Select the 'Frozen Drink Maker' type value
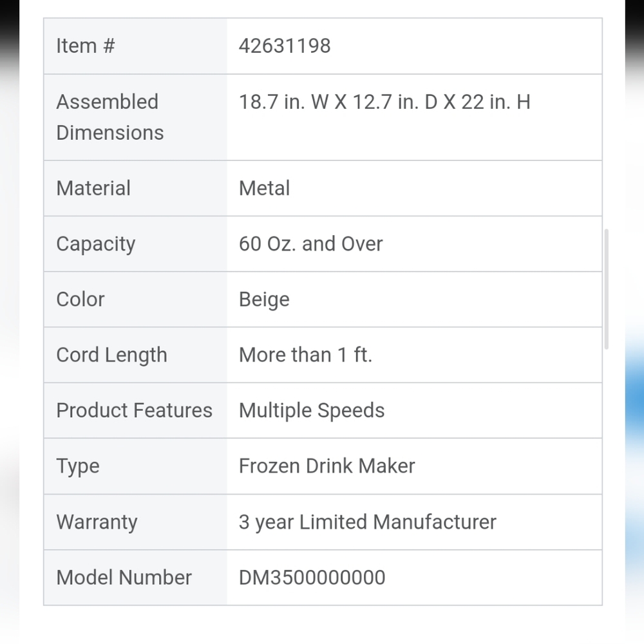The width and height of the screenshot is (644, 644). (x=327, y=466)
